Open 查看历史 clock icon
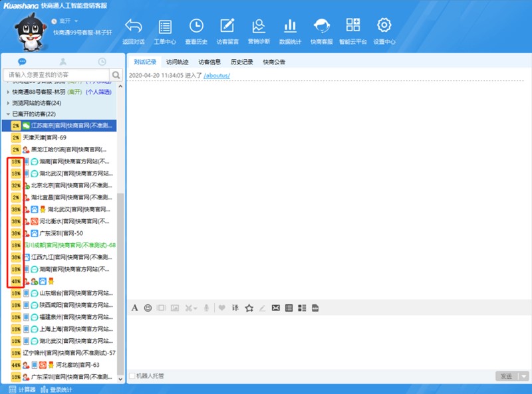This screenshot has width=532, height=394. 196,27
